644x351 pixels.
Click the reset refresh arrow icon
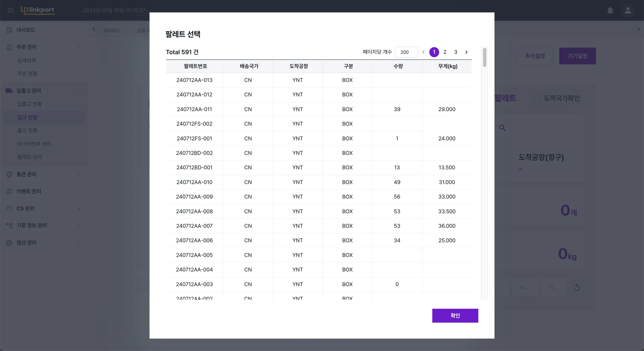[x=577, y=287]
